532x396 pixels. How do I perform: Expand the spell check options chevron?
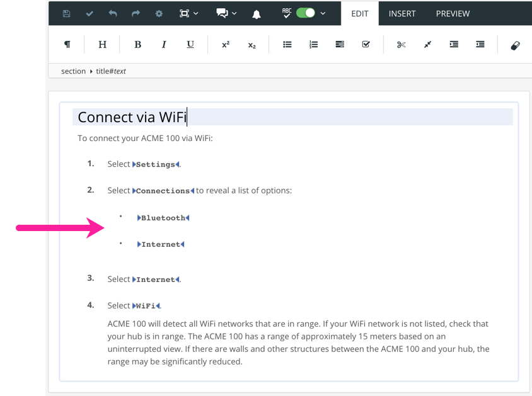(x=323, y=13)
